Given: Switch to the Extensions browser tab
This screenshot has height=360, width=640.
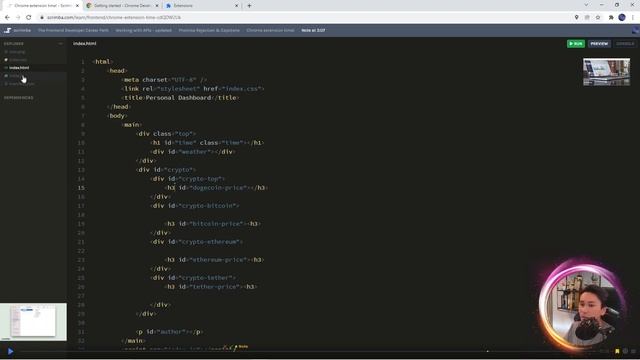Looking at the screenshot, I should (x=183, y=6).
